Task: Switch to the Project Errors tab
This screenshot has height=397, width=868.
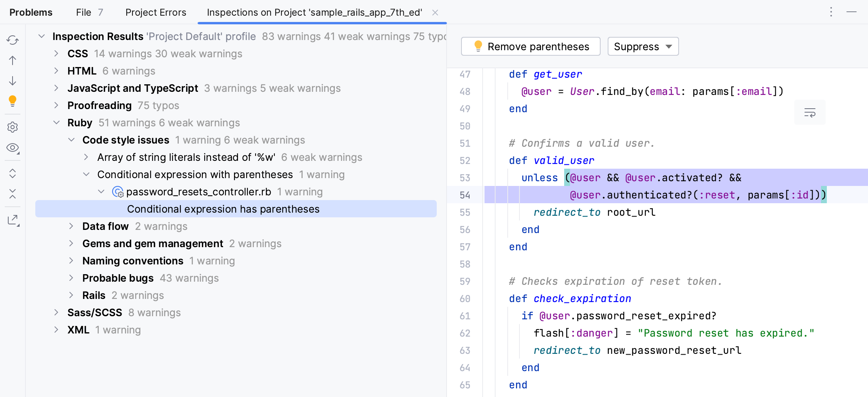Action: coord(156,13)
